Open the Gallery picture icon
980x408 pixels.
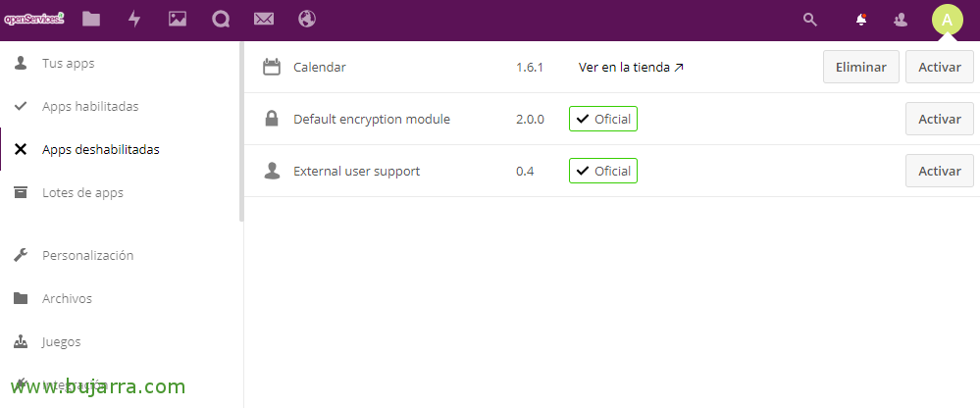click(178, 19)
